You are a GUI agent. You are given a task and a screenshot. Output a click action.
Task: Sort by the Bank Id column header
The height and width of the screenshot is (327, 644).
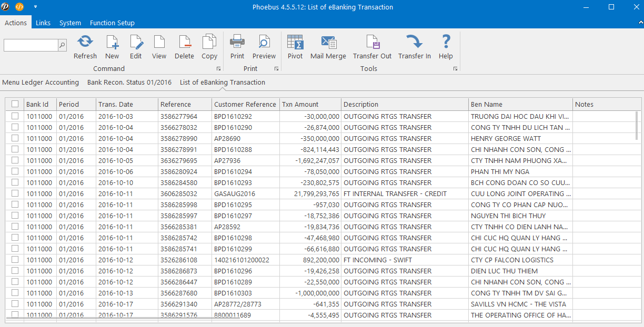point(40,104)
